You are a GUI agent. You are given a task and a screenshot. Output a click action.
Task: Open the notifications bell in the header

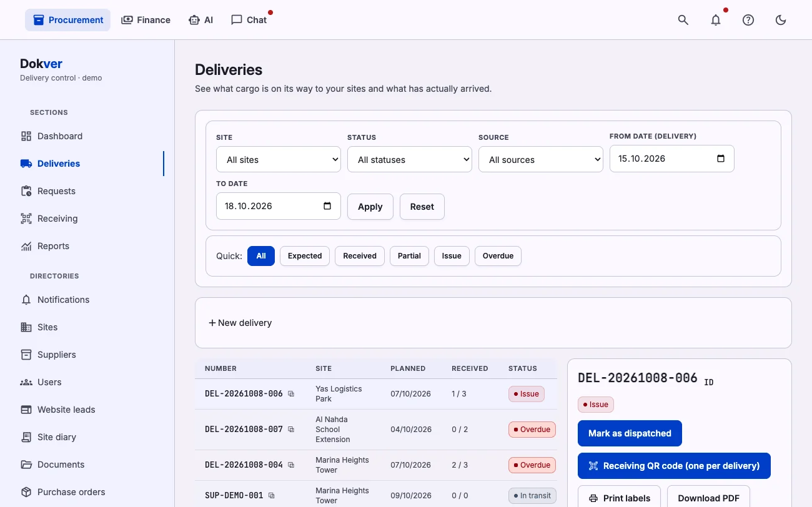tap(716, 20)
